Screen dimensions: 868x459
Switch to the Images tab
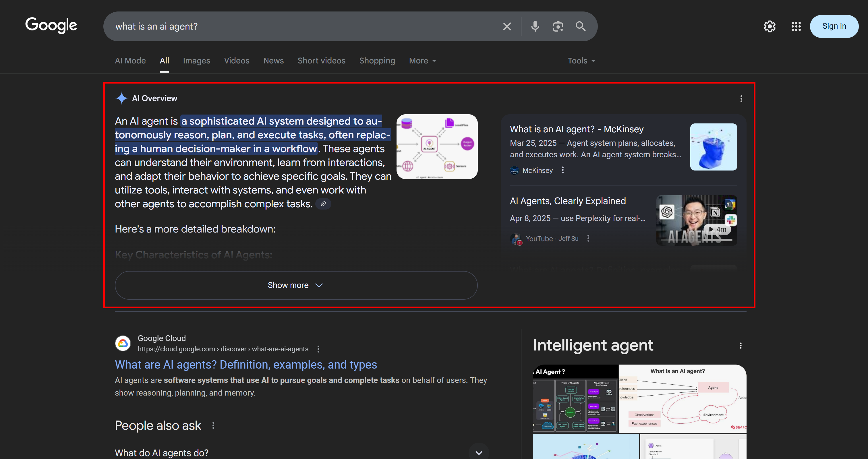[196, 61]
